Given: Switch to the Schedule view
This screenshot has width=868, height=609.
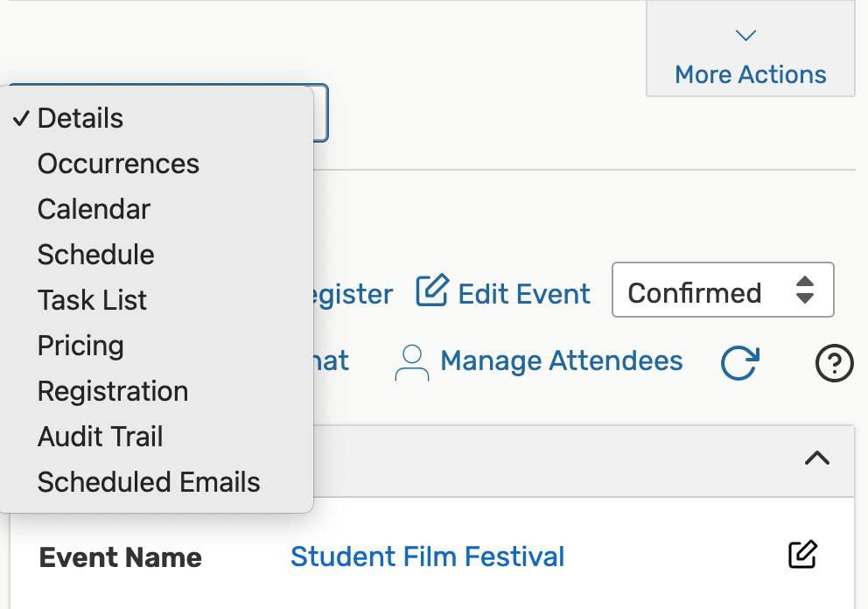Looking at the screenshot, I should (95, 255).
